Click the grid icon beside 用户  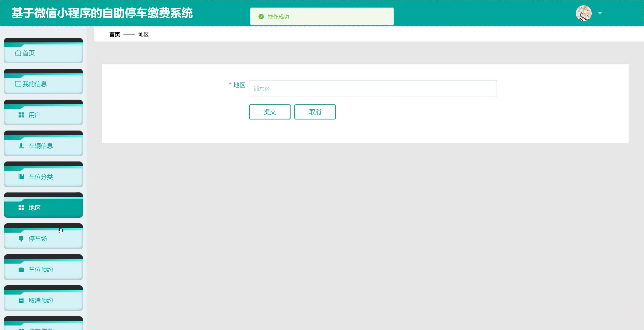click(x=21, y=115)
